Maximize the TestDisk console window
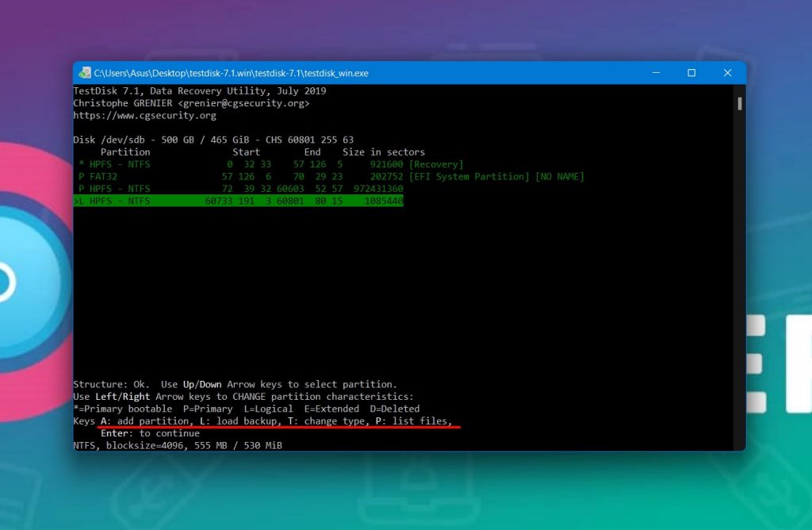Viewport: 812px width, 530px height. click(x=691, y=72)
